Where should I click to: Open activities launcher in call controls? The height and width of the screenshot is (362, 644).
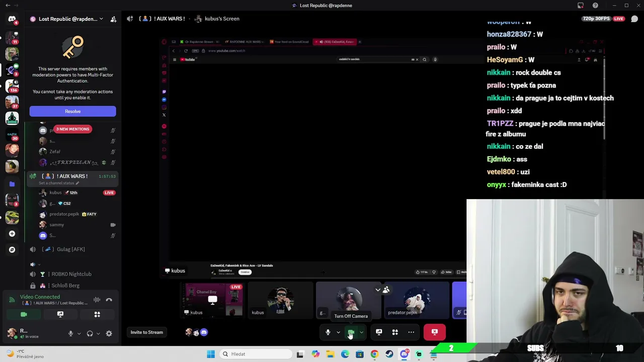tap(395, 332)
